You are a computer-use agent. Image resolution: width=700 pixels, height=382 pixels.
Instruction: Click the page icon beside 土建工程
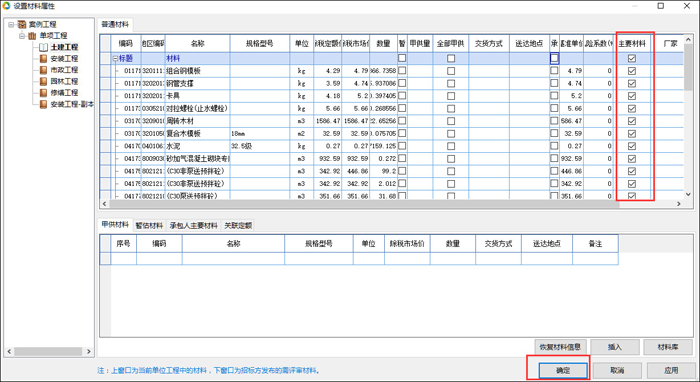pos(43,47)
